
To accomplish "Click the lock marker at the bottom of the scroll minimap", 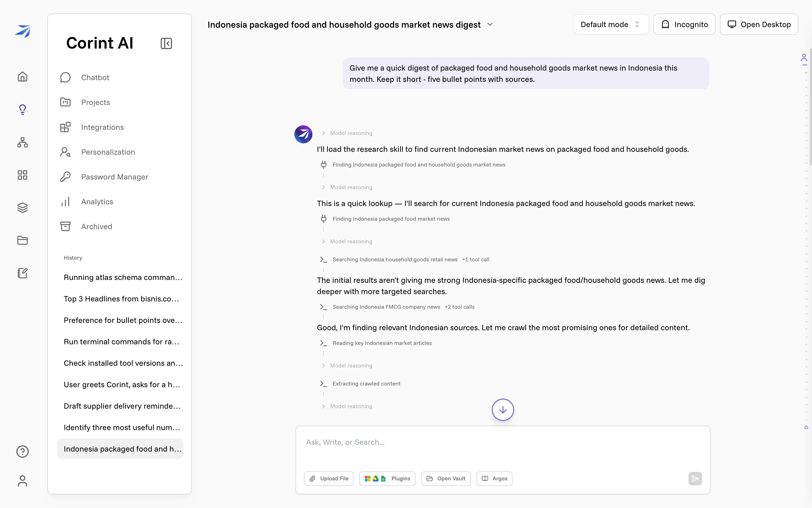I will (806, 427).
